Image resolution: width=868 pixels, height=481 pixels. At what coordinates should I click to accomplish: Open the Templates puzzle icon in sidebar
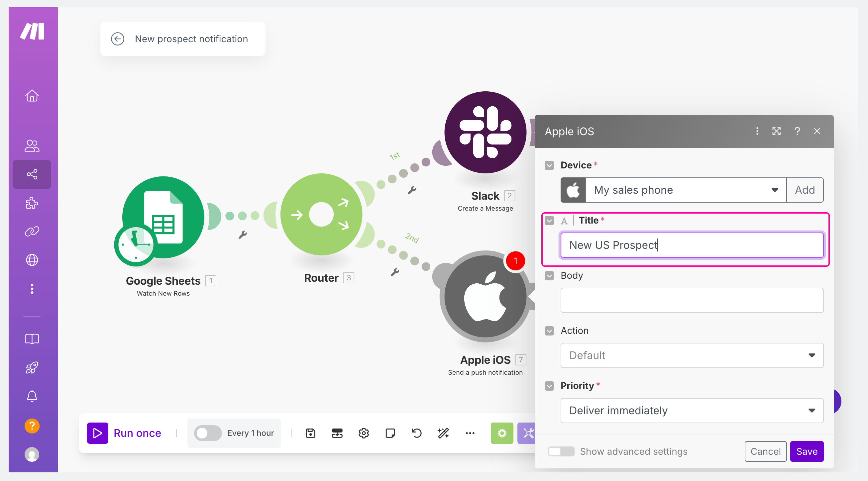32,203
